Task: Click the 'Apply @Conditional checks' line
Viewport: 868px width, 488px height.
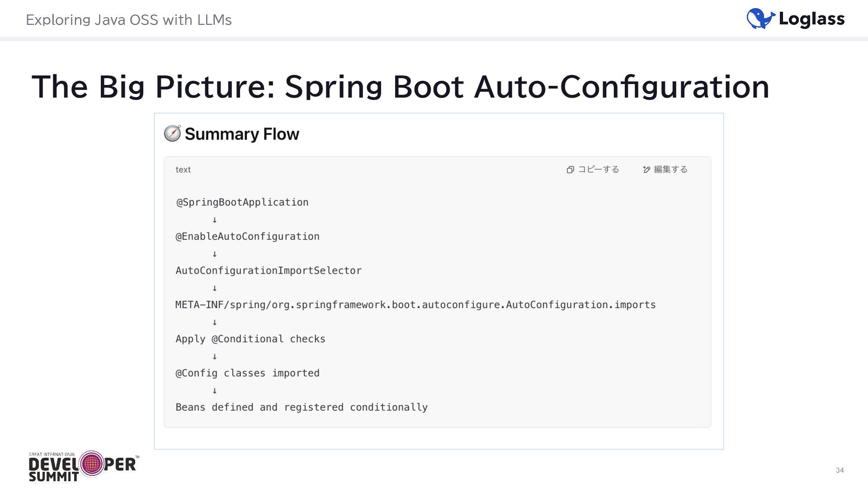Action: tap(250, 339)
